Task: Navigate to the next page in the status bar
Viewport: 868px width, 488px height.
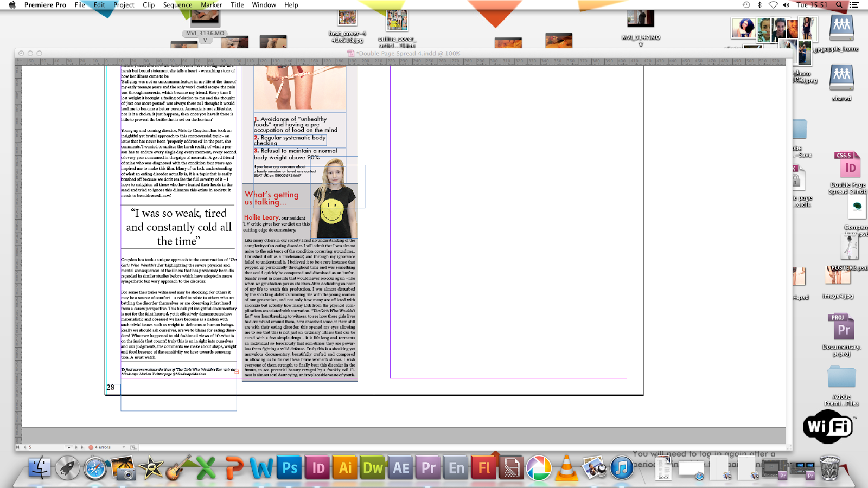Action: pos(76,447)
